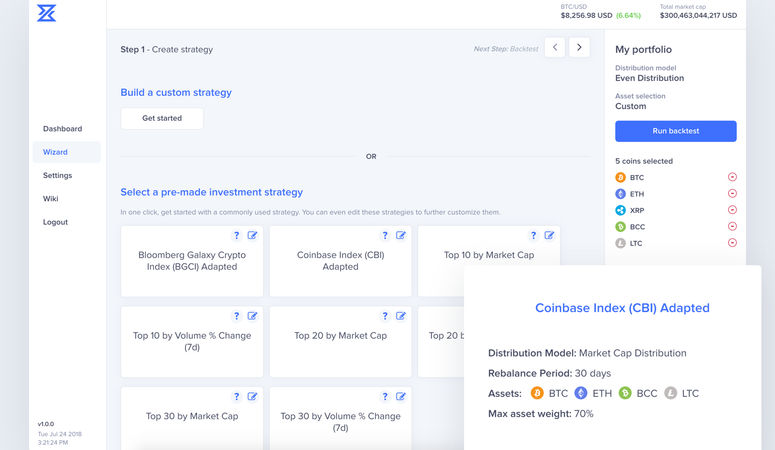
Task: Click the '5 coins selected' label
Action: pyautogui.click(x=644, y=161)
